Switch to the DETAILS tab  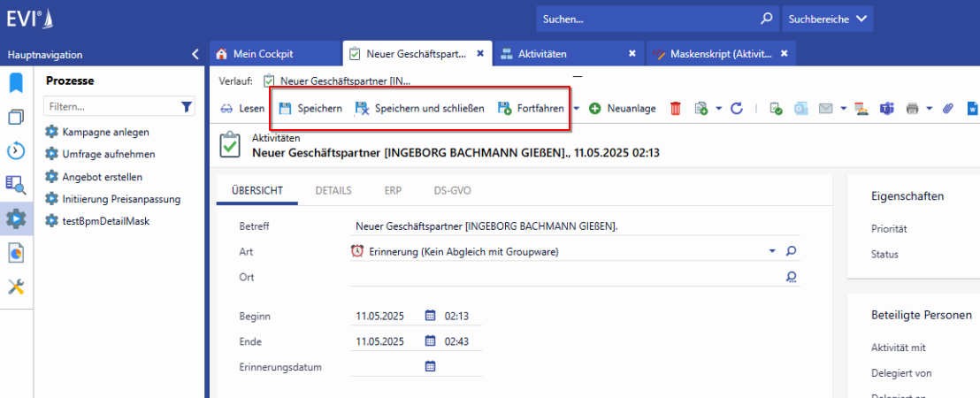coord(334,190)
